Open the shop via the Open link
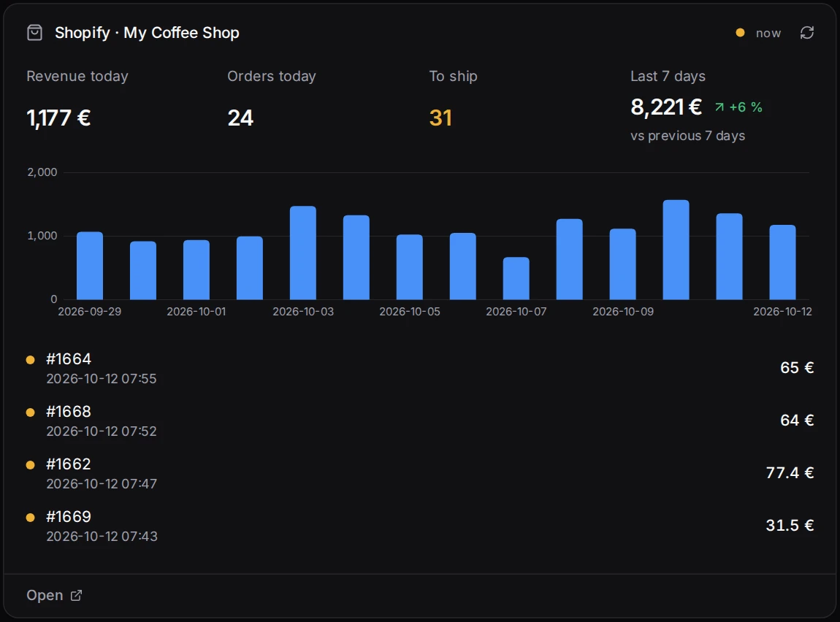This screenshot has height=622, width=840. [x=54, y=595]
